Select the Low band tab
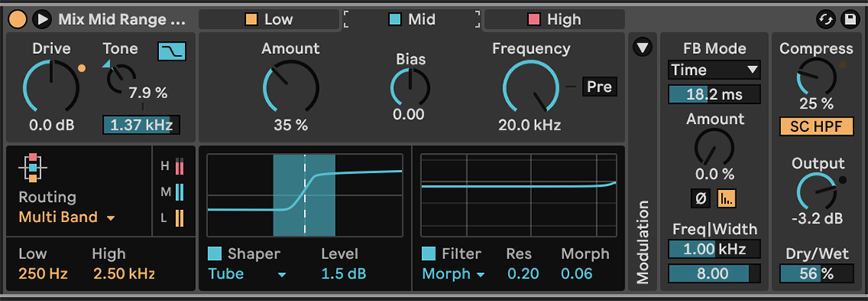This screenshot has width=868, height=301. [268, 19]
